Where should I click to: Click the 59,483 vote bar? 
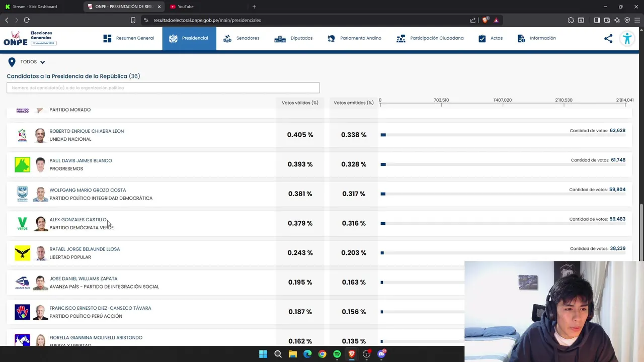click(x=503, y=223)
